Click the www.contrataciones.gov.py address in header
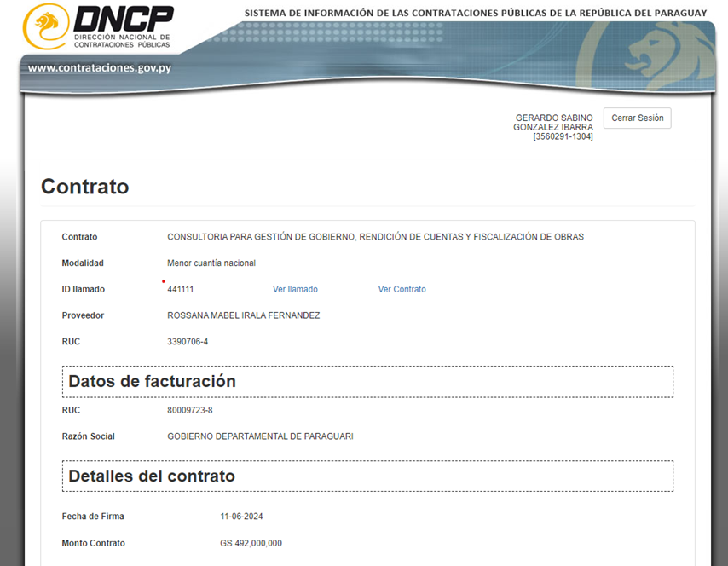This screenshot has height=566, width=728. point(99,68)
